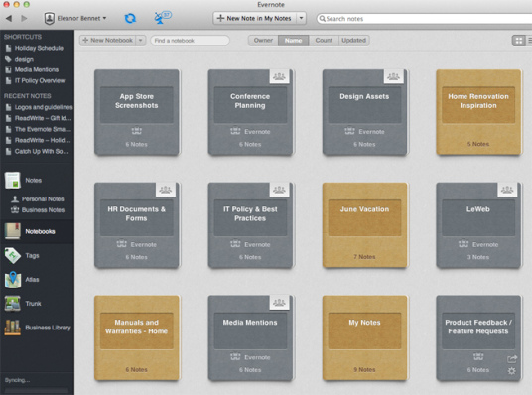Switch to grid view of notebooks
This screenshot has width=532, height=395.
518,41
